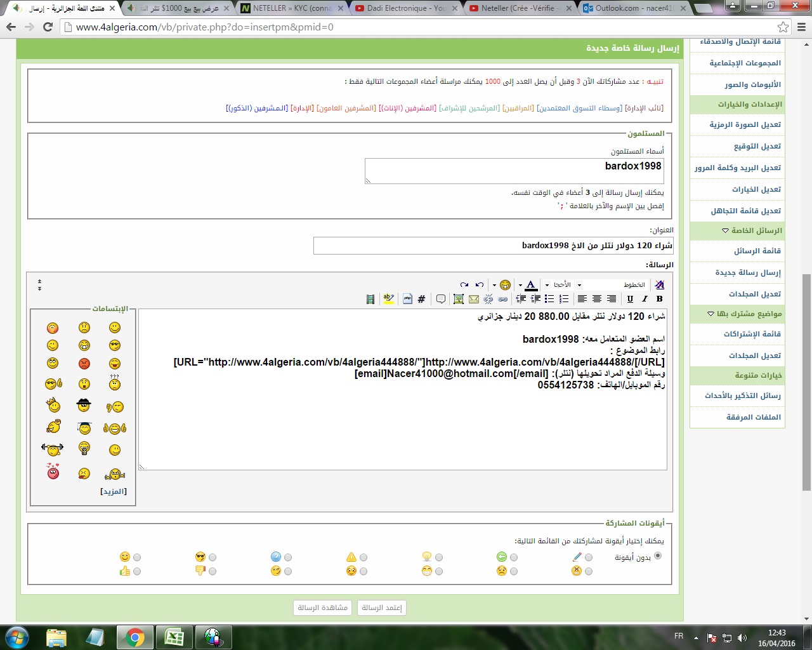Switch to the NETELLER KYC browser tab
Screen dimensions: 812x650
point(292,8)
